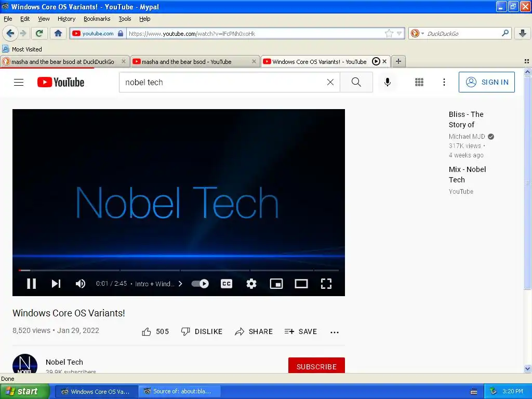Image resolution: width=532 pixels, height=399 pixels.
Task: Show URL history dropdown arrow
Action: (x=400, y=33)
